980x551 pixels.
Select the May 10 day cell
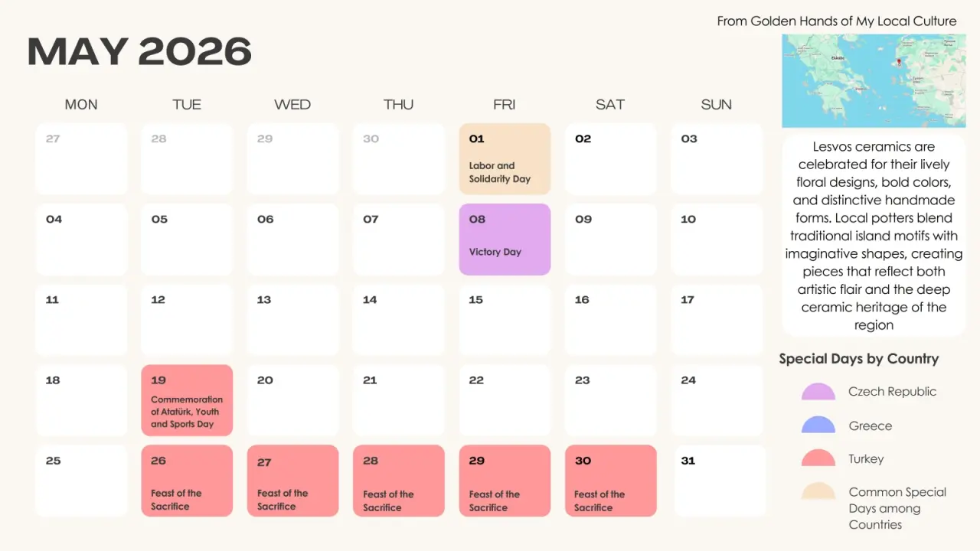(717, 239)
